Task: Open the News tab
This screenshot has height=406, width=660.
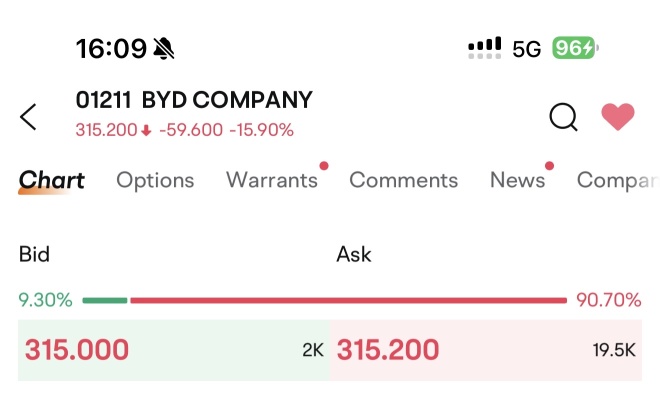Action: (x=518, y=180)
